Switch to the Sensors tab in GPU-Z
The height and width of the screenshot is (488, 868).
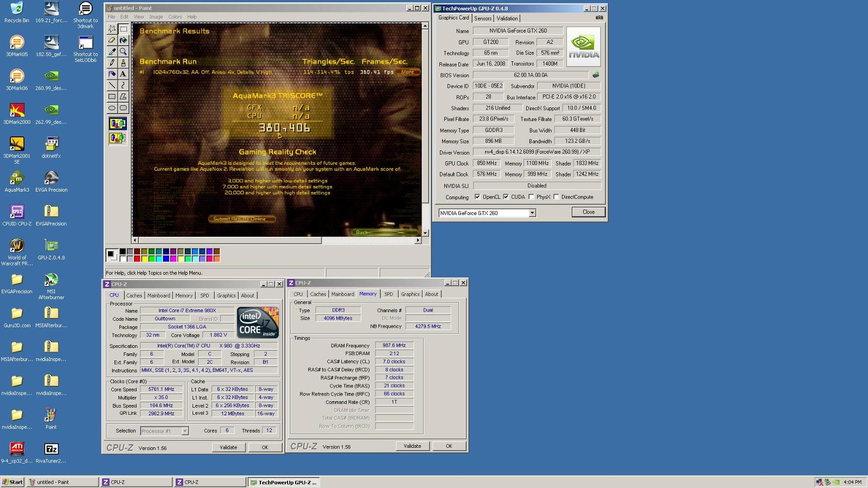tap(483, 18)
